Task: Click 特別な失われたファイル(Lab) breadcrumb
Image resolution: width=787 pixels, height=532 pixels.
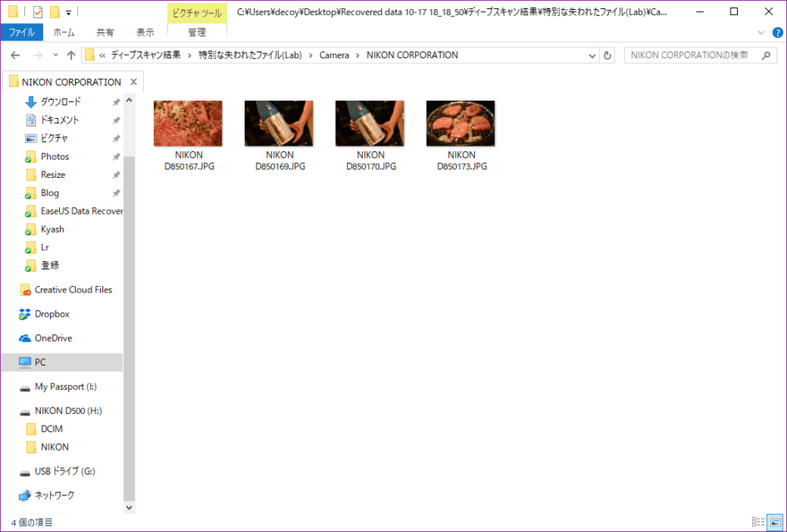Action: point(250,55)
